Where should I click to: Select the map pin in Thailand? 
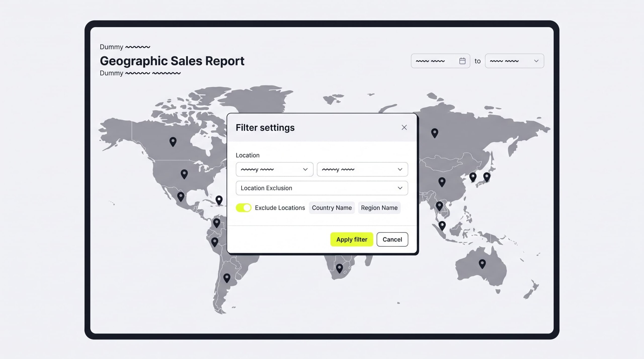click(x=439, y=206)
